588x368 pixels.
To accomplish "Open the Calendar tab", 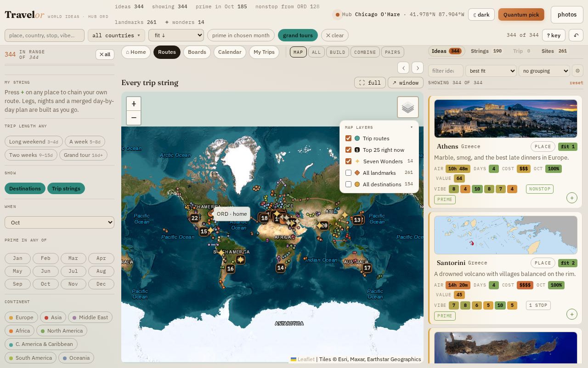I will point(230,52).
